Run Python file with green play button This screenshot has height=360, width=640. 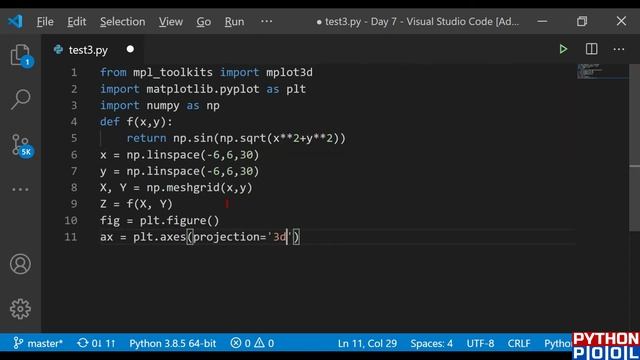click(563, 49)
